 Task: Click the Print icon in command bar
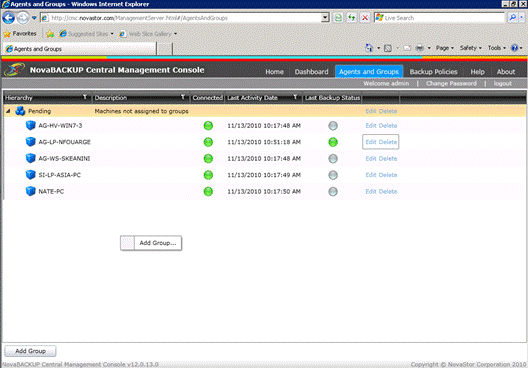(420, 48)
